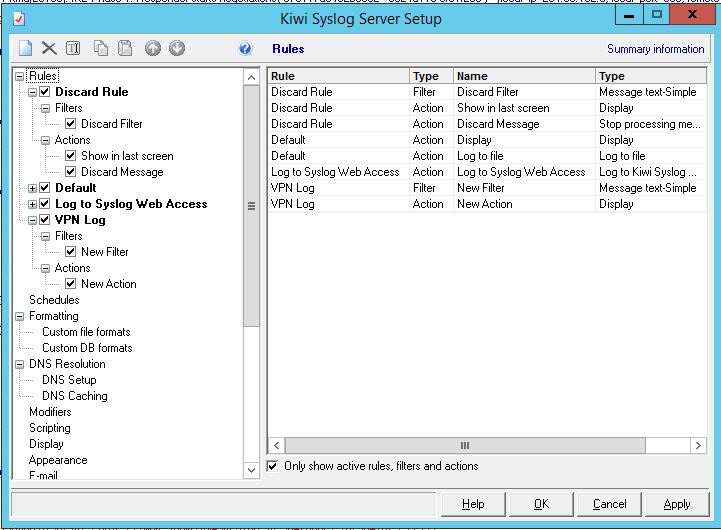Click the Move Up arrow icon
This screenshot has height=530, width=721.
[x=153, y=48]
